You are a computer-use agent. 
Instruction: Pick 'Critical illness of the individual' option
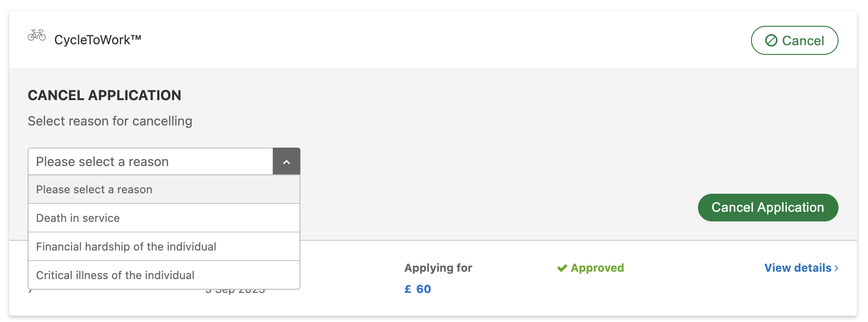click(164, 275)
